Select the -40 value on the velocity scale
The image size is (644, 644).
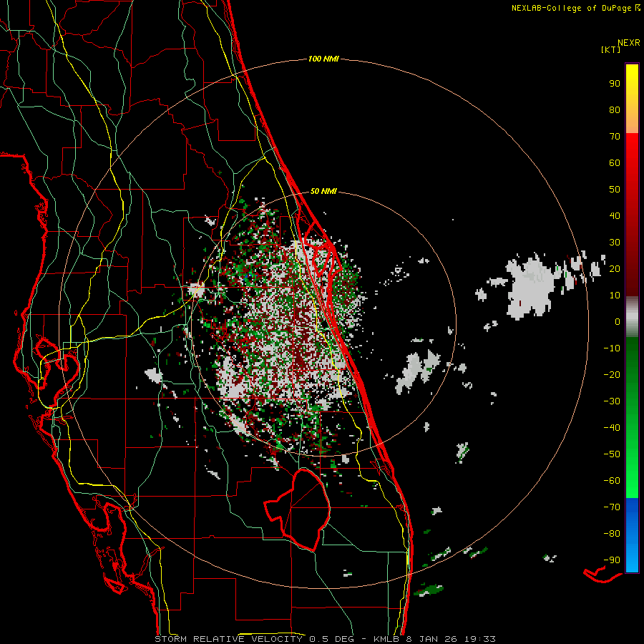612,428
